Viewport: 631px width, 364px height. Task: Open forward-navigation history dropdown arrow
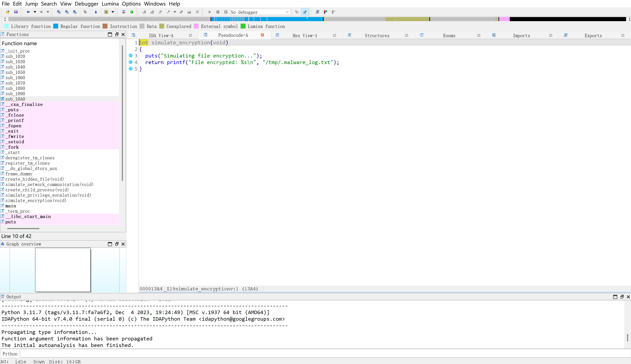tap(48, 12)
